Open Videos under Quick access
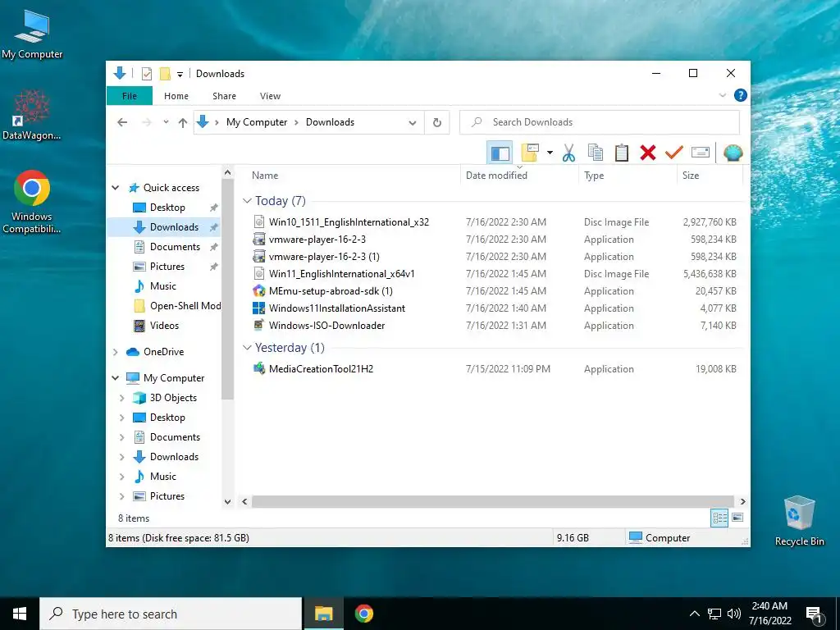 [x=164, y=325]
